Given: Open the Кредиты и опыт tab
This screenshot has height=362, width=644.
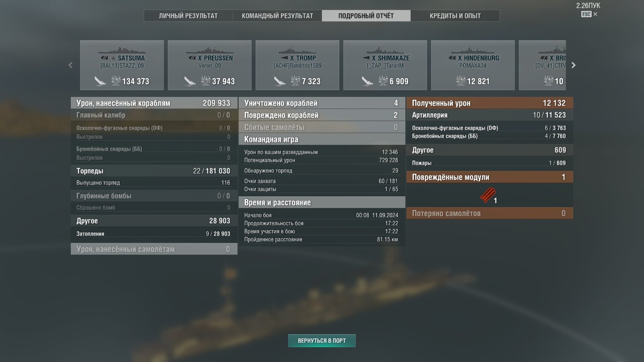Looking at the screenshot, I should [455, 16].
